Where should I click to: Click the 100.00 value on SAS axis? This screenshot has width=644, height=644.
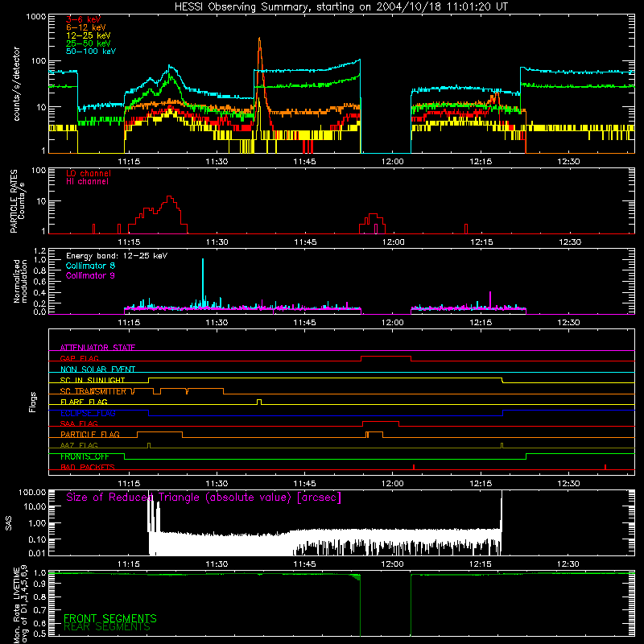pyautogui.click(x=32, y=493)
